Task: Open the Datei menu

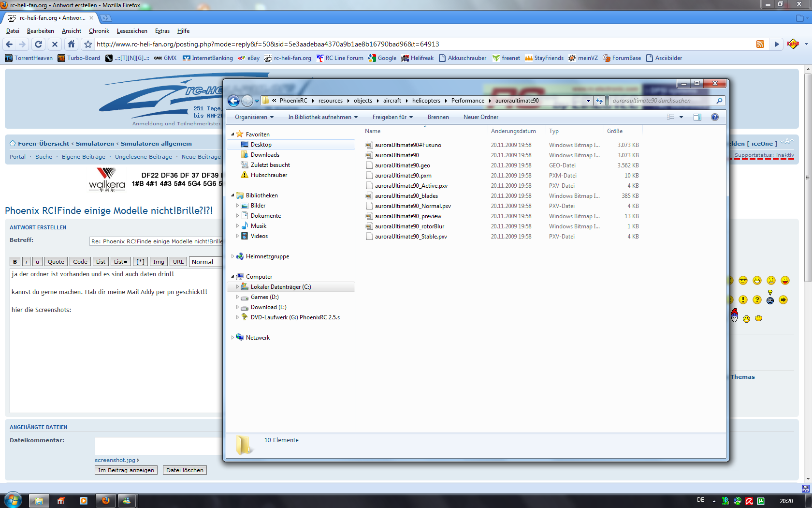Action: coord(13,31)
